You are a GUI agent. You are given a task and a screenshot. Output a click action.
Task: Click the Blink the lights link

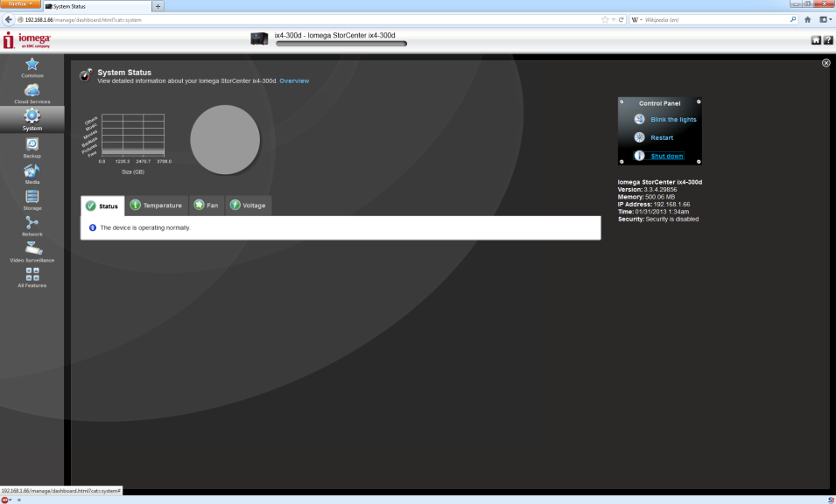click(673, 119)
